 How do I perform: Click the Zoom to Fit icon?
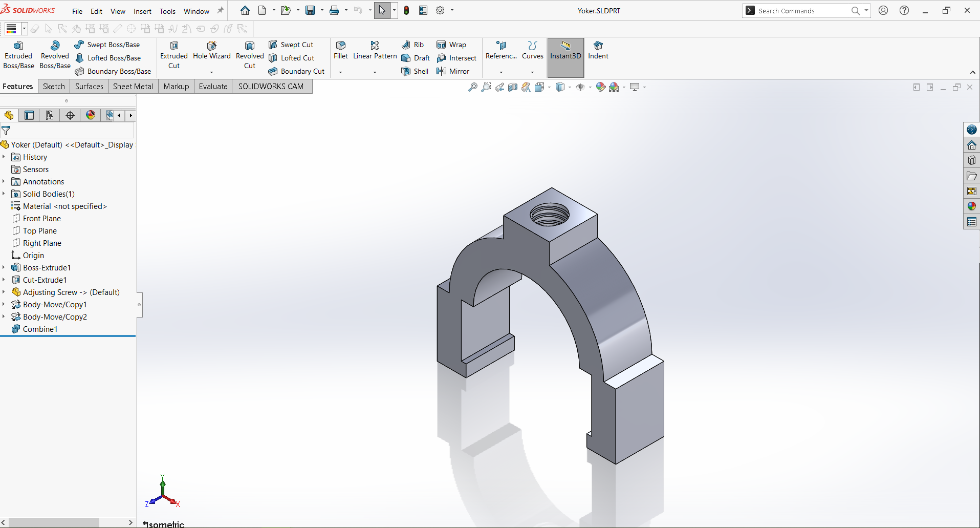pyautogui.click(x=473, y=87)
